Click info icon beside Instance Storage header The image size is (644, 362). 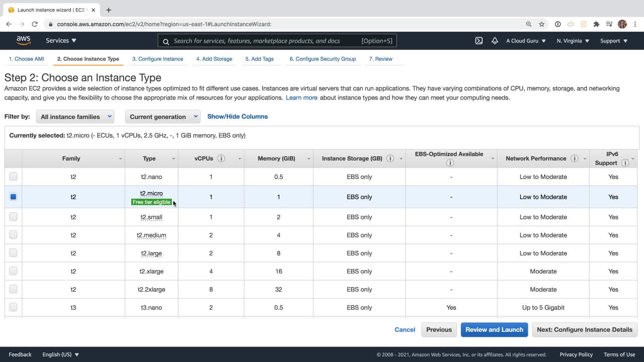pos(390,158)
